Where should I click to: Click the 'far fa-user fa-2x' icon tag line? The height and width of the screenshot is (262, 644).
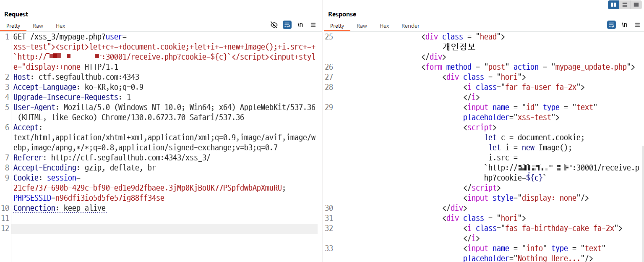tap(524, 87)
